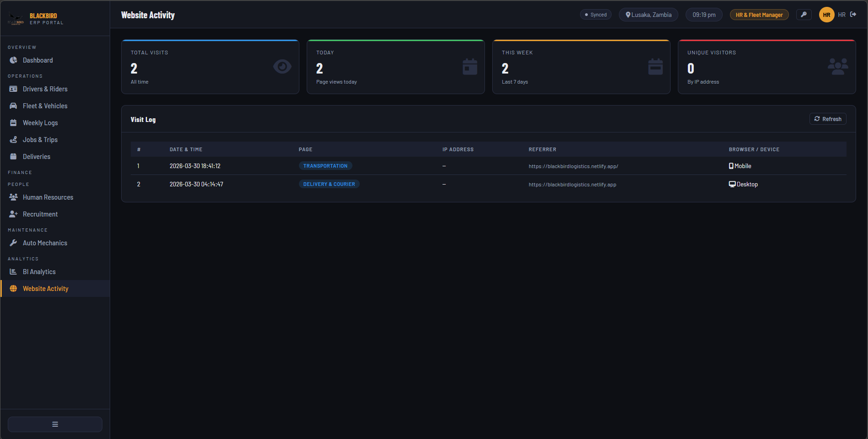Click the 09:19 pm time display
This screenshot has width=868, height=439.
tap(703, 14)
